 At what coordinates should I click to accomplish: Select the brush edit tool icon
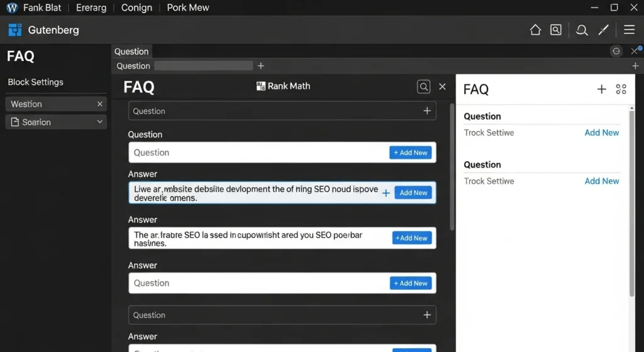coord(603,30)
